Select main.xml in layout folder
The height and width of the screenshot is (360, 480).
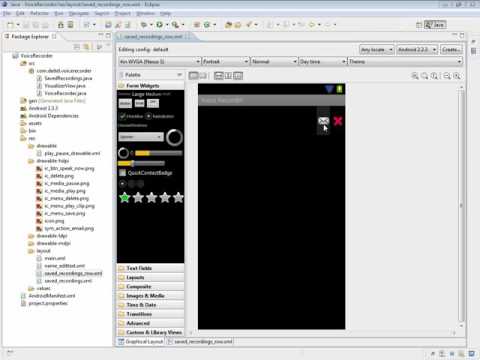click(x=55, y=258)
